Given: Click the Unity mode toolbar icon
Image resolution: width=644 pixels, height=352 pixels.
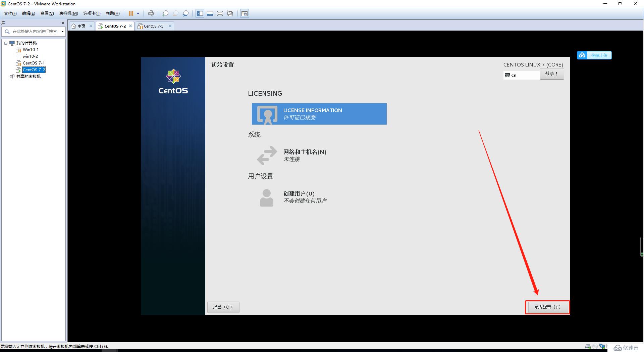Looking at the screenshot, I should click(230, 13).
